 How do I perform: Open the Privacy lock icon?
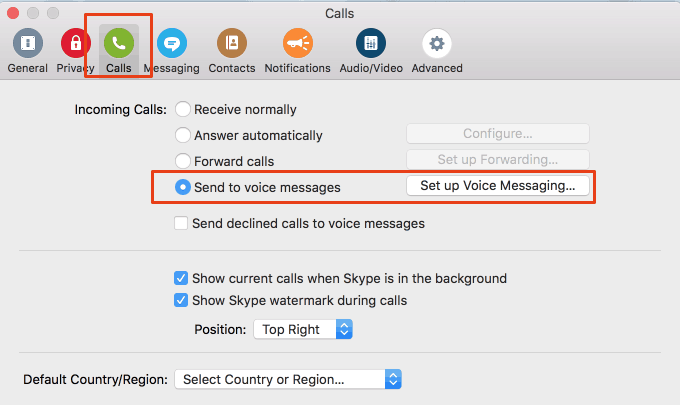point(75,43)
